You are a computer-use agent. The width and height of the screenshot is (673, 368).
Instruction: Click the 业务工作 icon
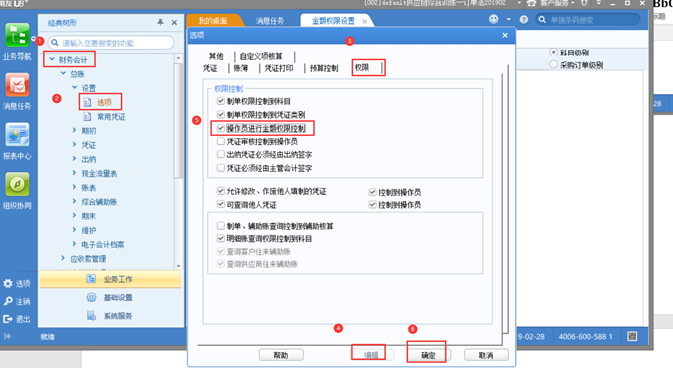click(91, 279)
